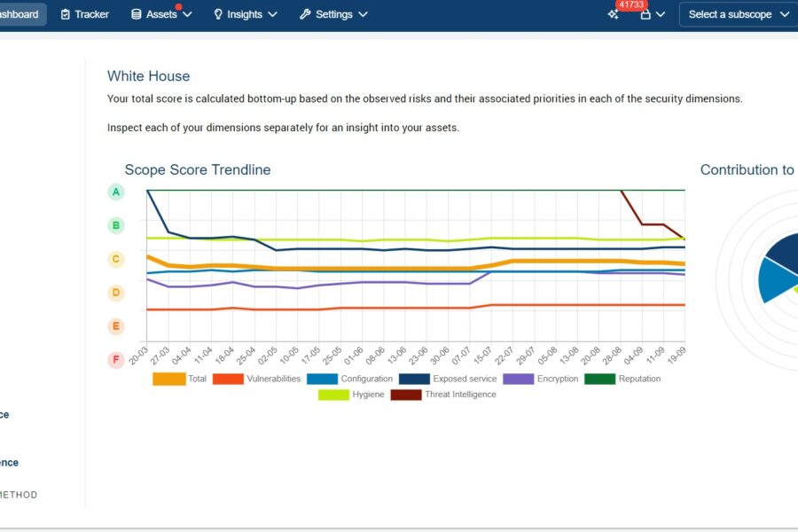Open the Select a subscope dropdown
798x532 pixels.
point(739,14)
